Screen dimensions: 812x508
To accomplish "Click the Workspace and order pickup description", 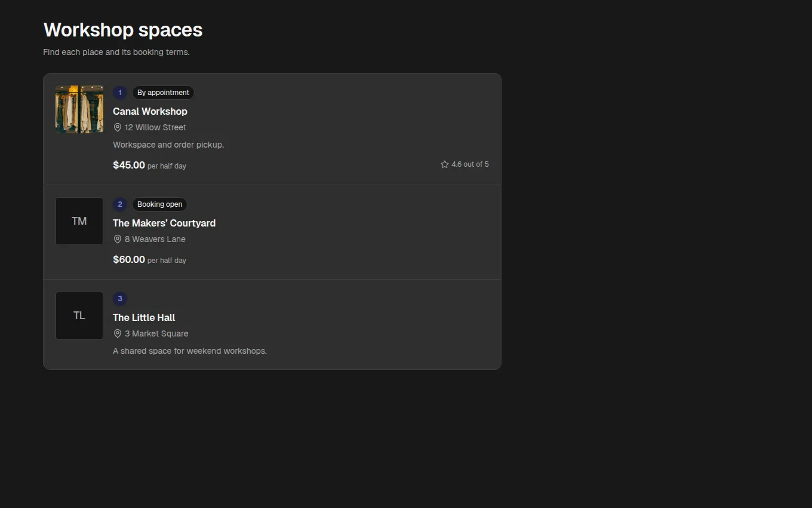I will click(x=168, y=145).
